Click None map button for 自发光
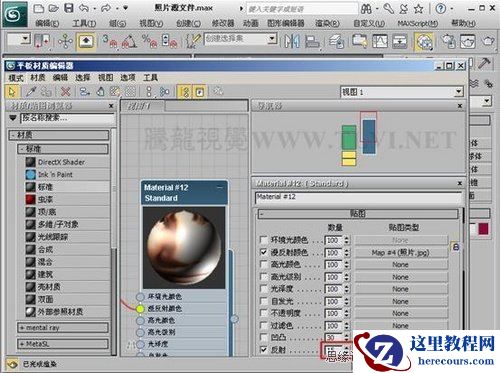500x373 pixels. pyautogui.click(x=401, y=301)
